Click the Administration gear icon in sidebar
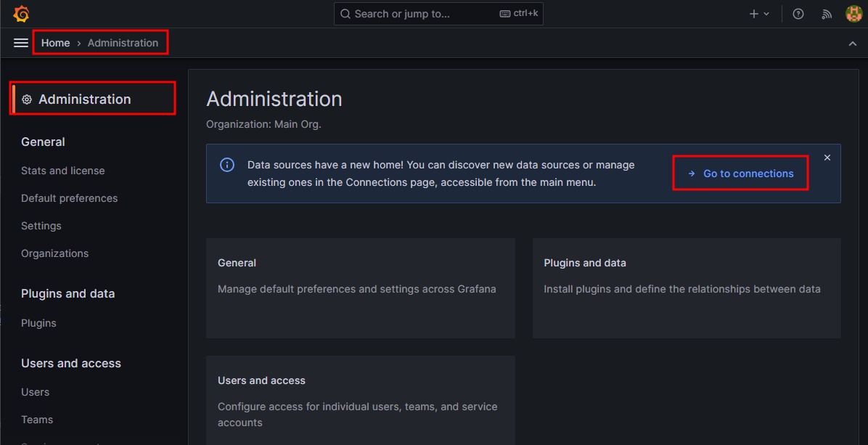The height and width of the screenshot is (445, 868). point(27,99)
